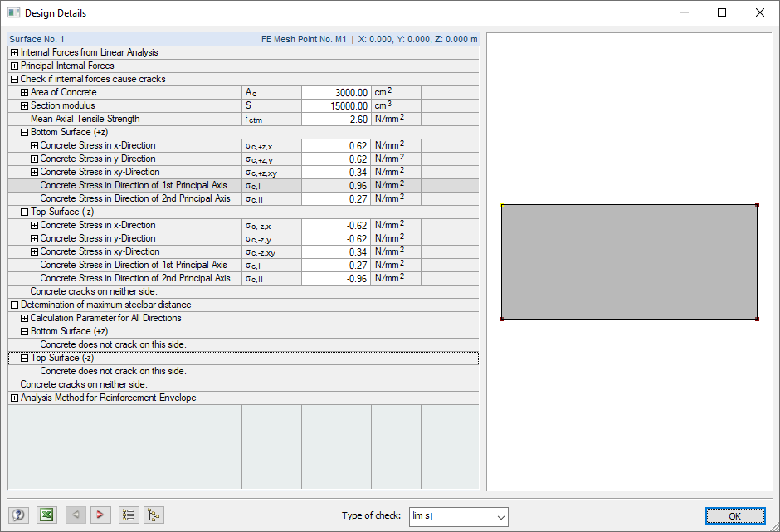Click the gray cross-section preview rectangle
This screenshot has height=532, width=780.
[x=629, y=261]
